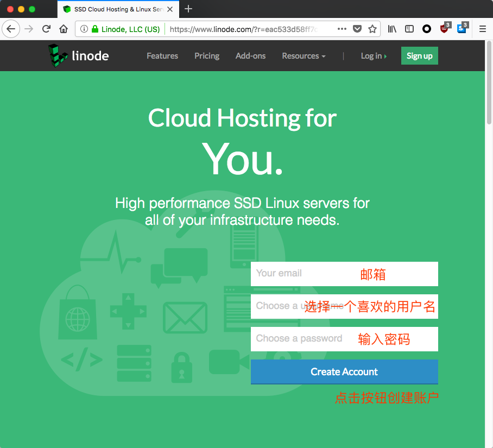Select the SSD Cloud Hosting tab

point(118,9)
